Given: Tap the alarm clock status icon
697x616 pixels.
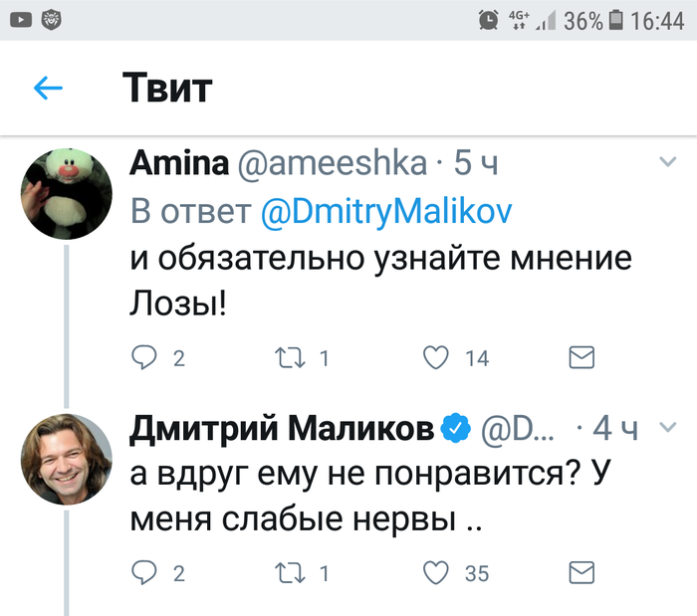Looking at the screenshot, I should tap(489, 19).
